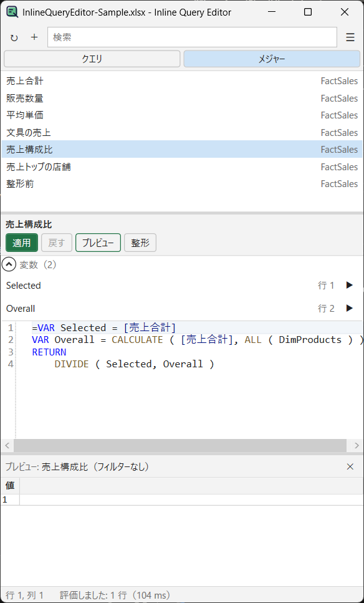Click DIVIDE on code line 4
364x603 pixels.
click(x=72, y=364)
